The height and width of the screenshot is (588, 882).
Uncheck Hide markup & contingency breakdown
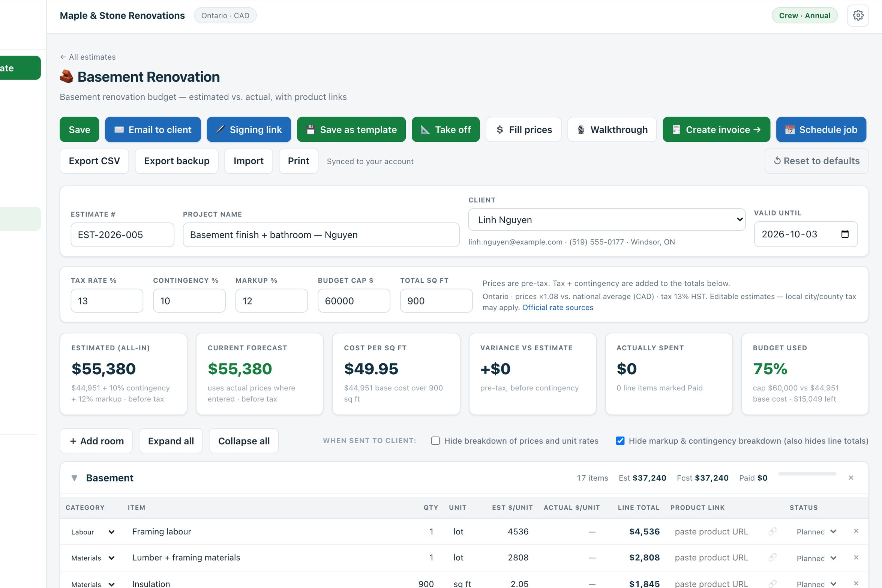point(620,441)
